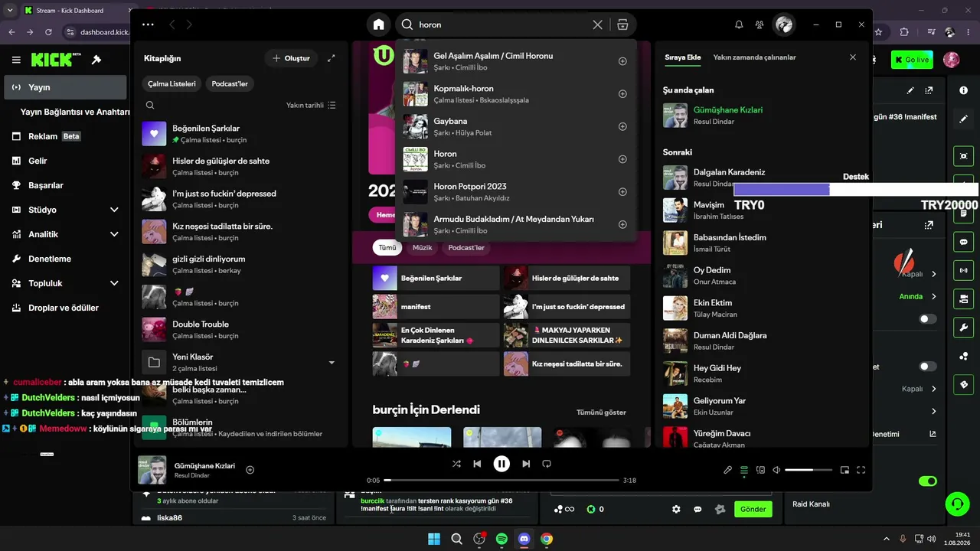Screen dimensions: 980x551
Task: Open the Kick broadcast signal rail icon
Action: 963,270
